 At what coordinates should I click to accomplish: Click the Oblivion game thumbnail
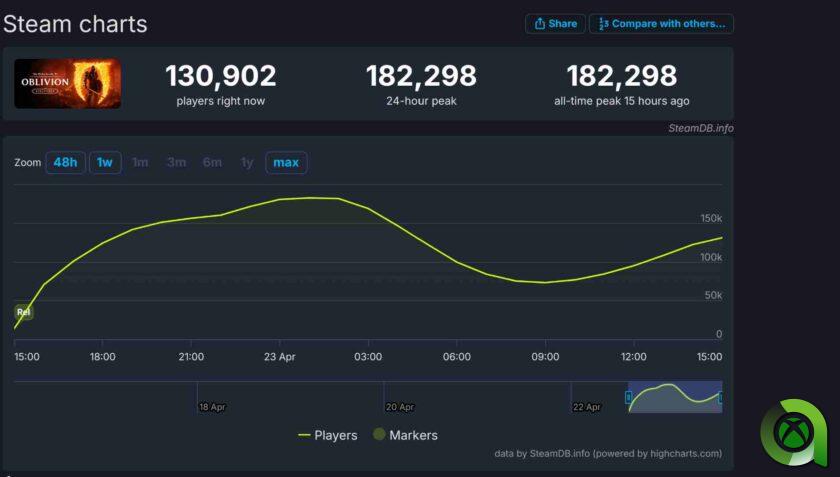pos(68,84)
